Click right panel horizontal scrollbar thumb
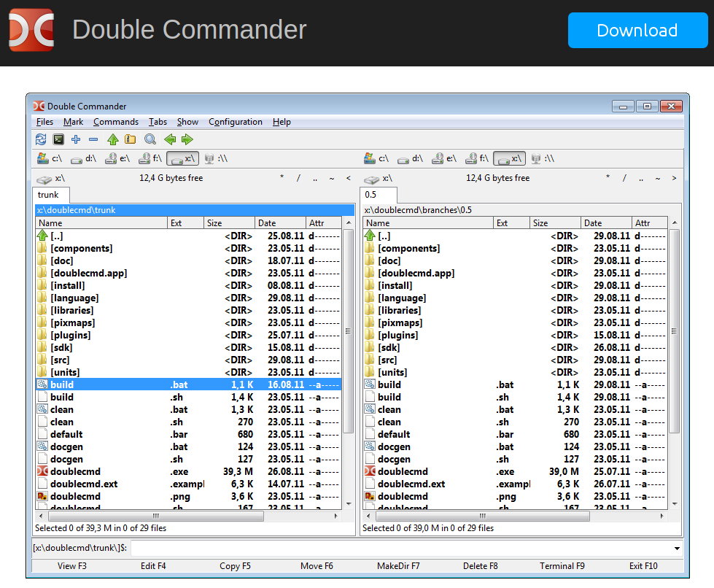Viewport: 714px width, 588px height. [x=483, y=516]
